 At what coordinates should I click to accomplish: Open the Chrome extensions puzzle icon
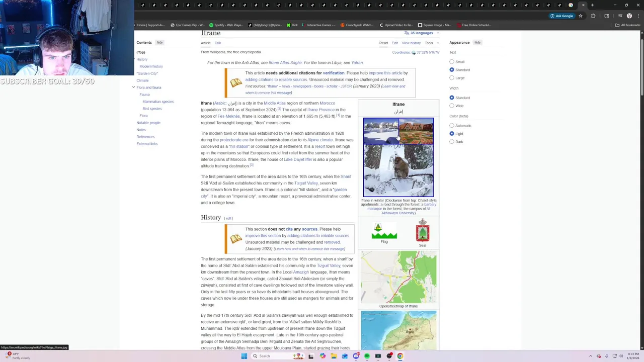(593, 16)
